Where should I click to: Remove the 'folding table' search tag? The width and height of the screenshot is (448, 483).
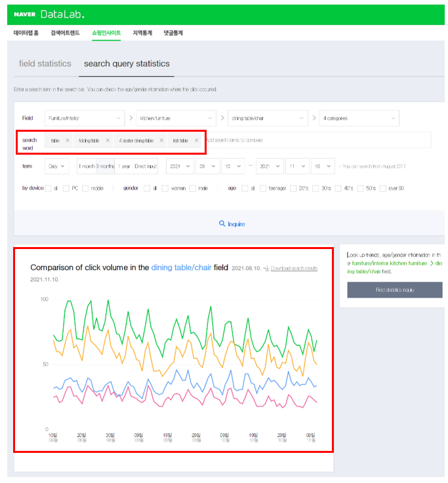click(108, 140)
